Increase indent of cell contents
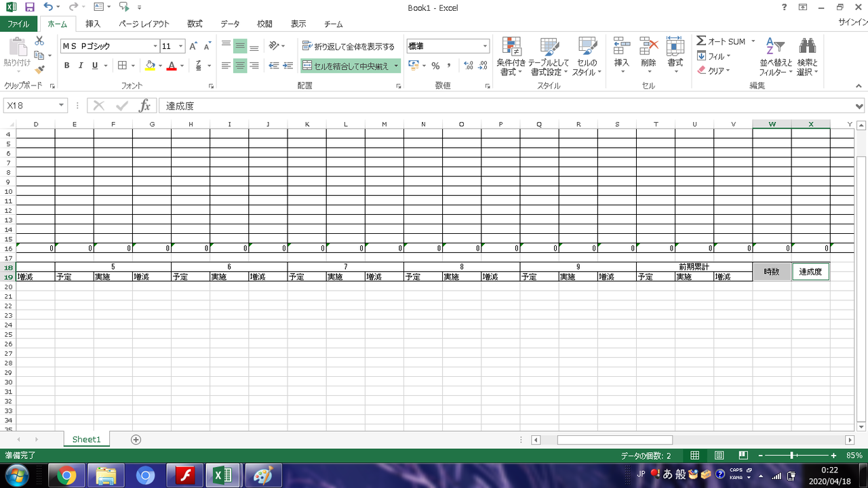Image resolution: width=868 pixels, height=488 pixels. (289, 66)
